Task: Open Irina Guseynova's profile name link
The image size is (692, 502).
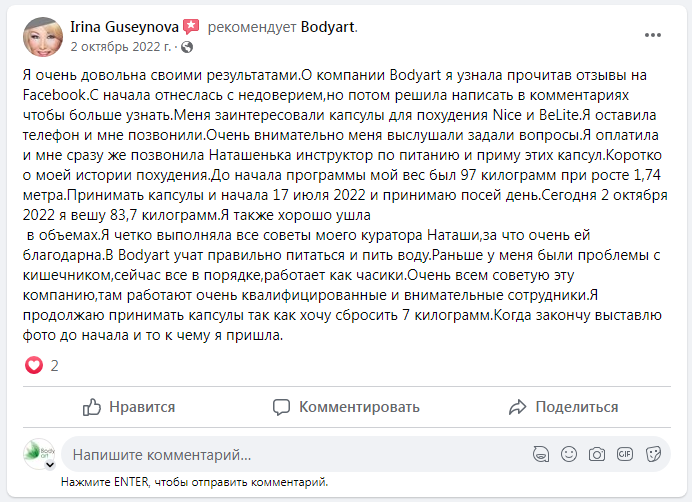Action: coord(125,25)
